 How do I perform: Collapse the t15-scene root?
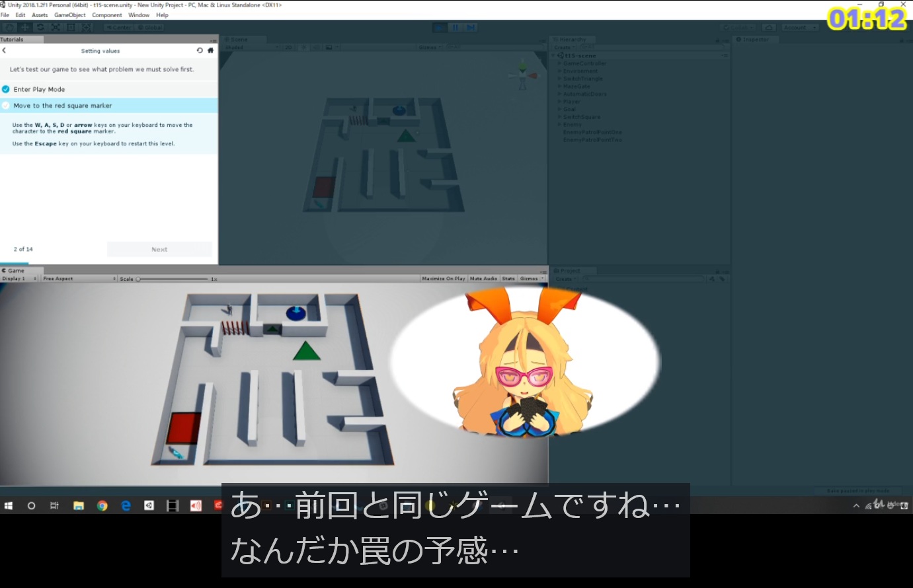(554, 56)
